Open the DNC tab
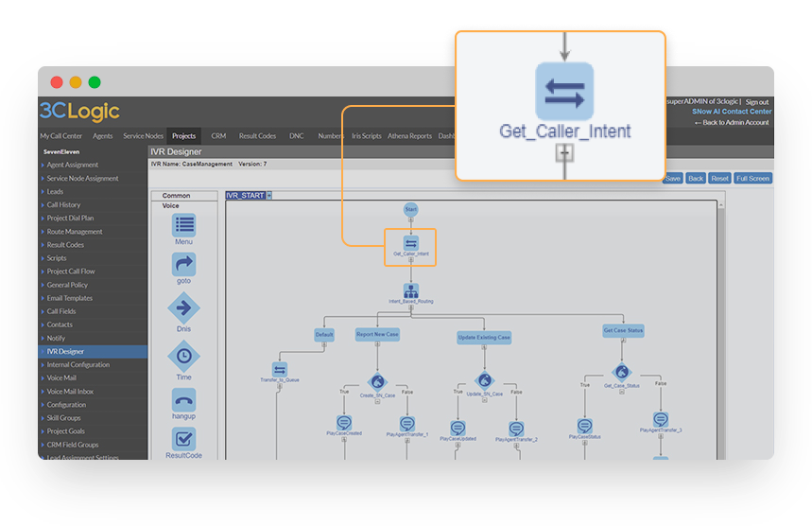The image size is (812, 526). pyautogui.click(x=297, y=136)
